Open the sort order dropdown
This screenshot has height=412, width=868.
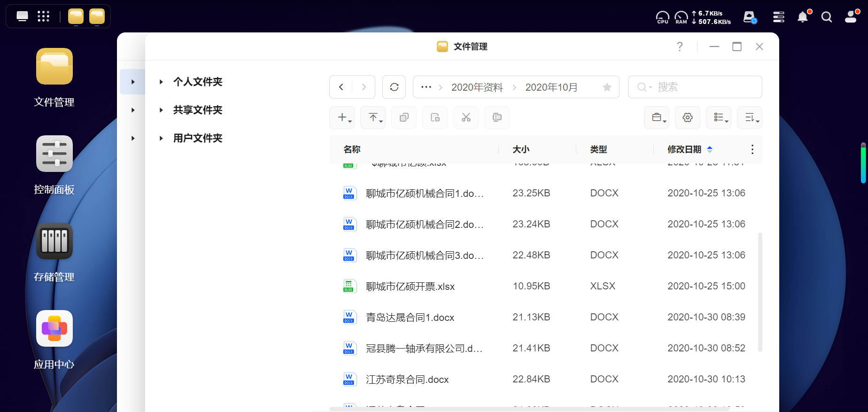[750, 117]
